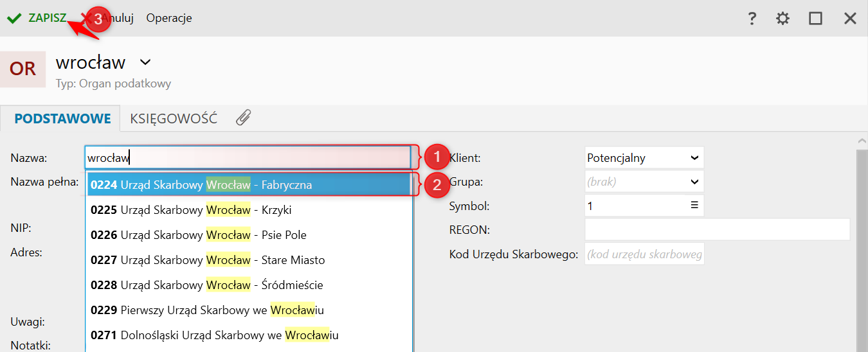
Task: Switch to the KSIĘGOWOŚĆ tab
Action: pyautogui.click(x=174, y=119)
